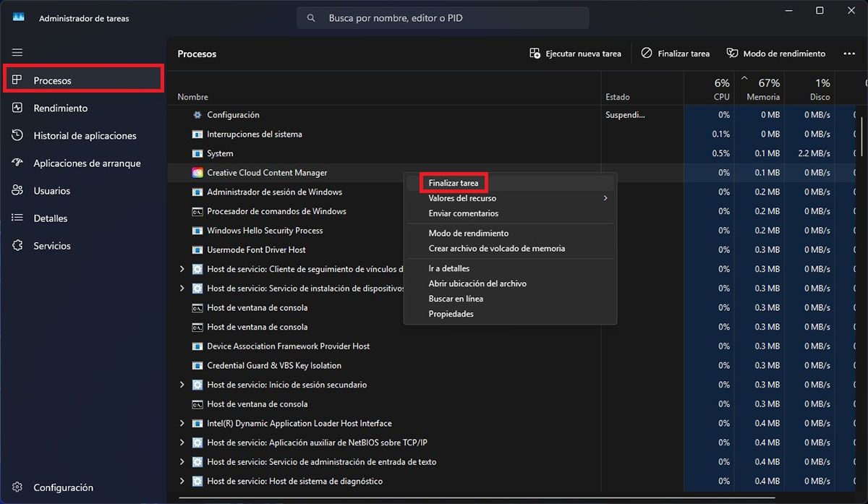This screenshot has width=868, height=504.
Task: Open the hamburger navigation menu
Action: (17, 52)
